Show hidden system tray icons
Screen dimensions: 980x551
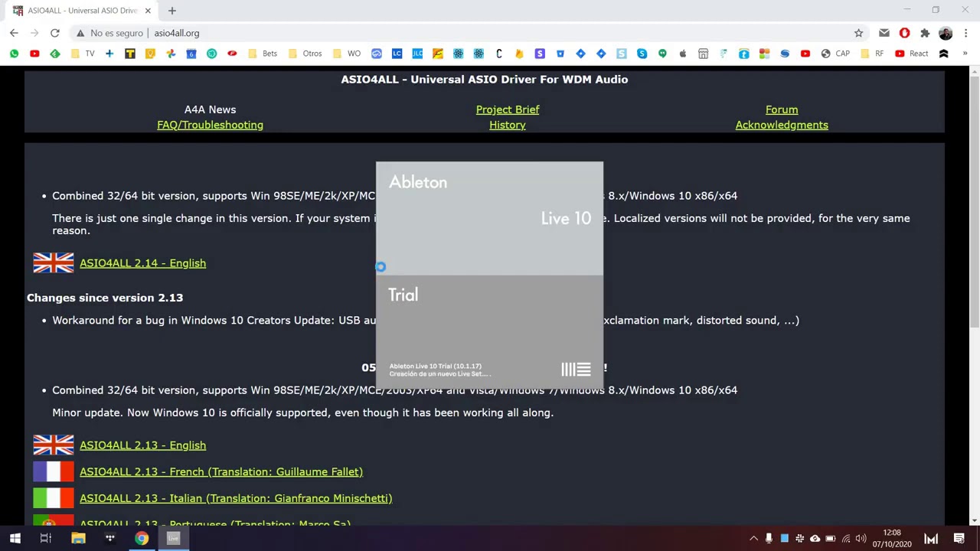tap(753, 539)
